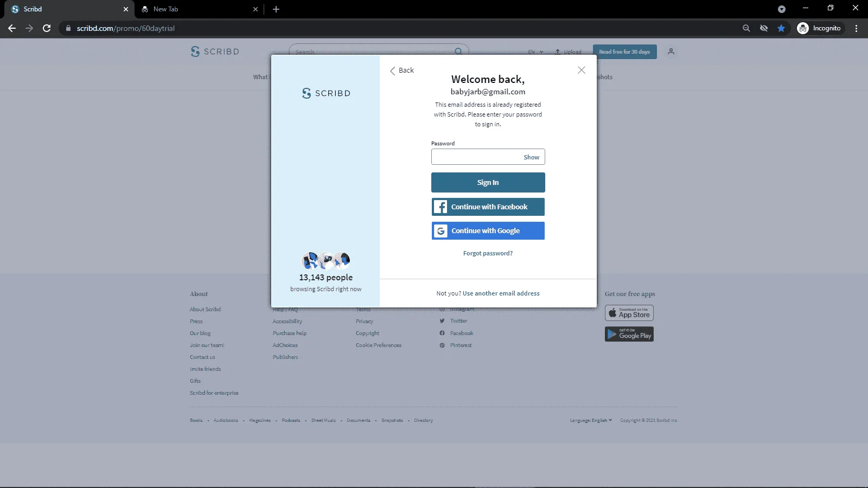Viewport: 868px width, 488px height.
Task: Click the browser forward arrow
Action: tap(29, 28)
